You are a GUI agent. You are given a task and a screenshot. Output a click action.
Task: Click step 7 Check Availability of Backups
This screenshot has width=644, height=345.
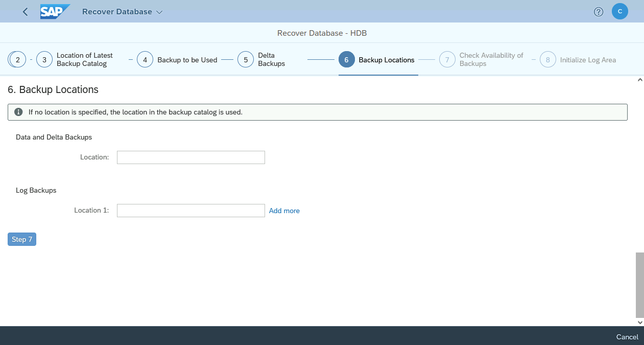pos(447,60)
